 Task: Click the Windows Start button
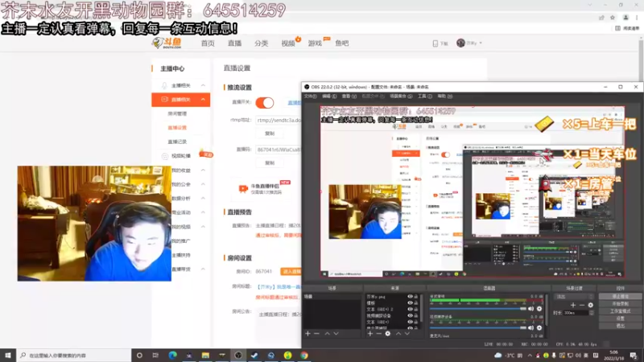[8, 355]
